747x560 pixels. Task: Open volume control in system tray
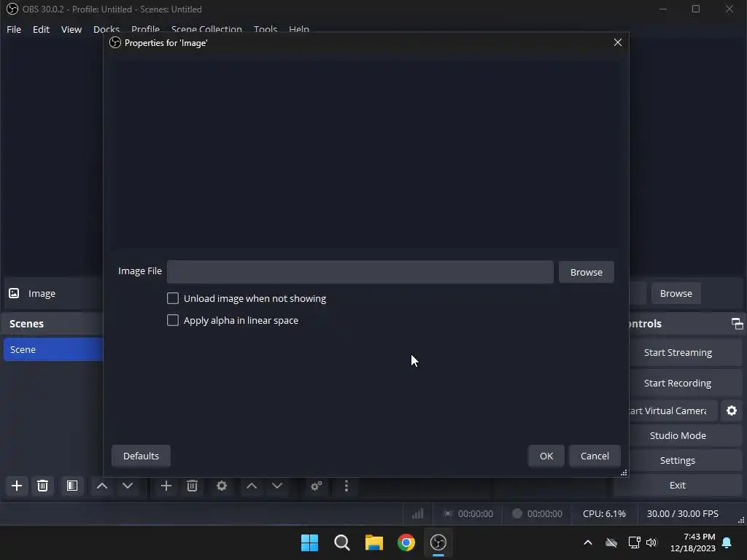pos(651,542)
